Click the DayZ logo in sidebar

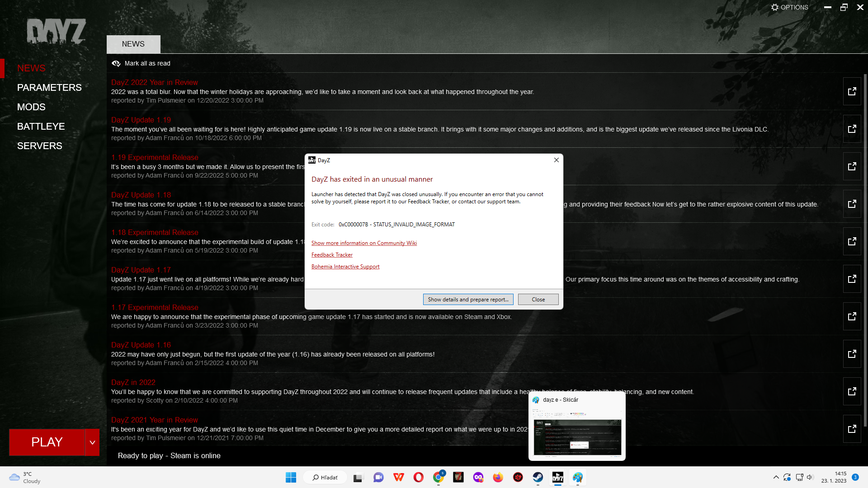pyautogui.click(x=56, y=31)
